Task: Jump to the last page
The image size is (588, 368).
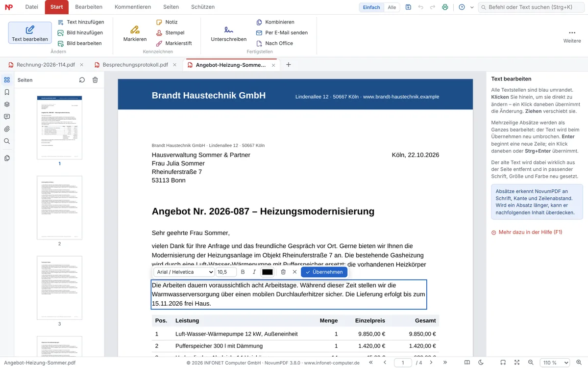Action: 445,363
